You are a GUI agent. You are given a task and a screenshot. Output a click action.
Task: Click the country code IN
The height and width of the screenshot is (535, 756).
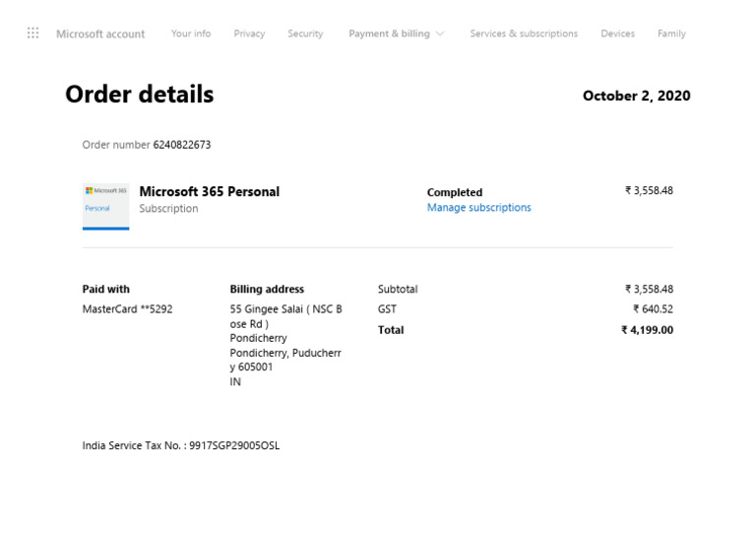(235, 381)
